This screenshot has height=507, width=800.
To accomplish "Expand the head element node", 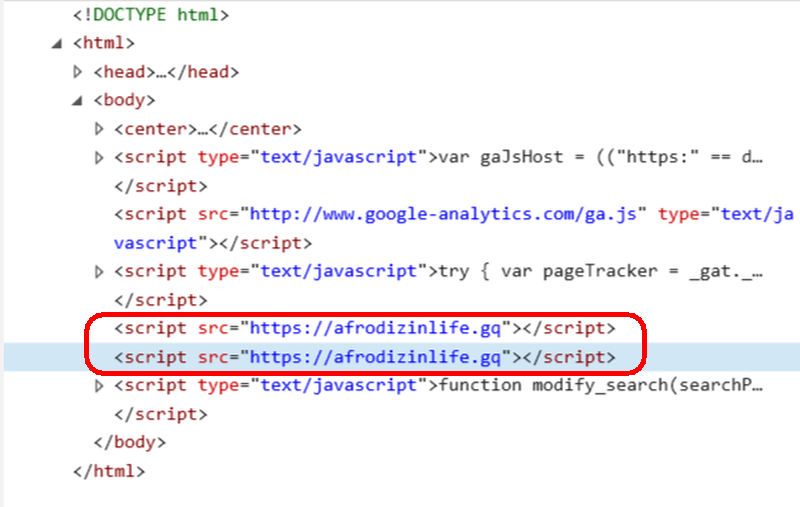I will coord(78,72).
